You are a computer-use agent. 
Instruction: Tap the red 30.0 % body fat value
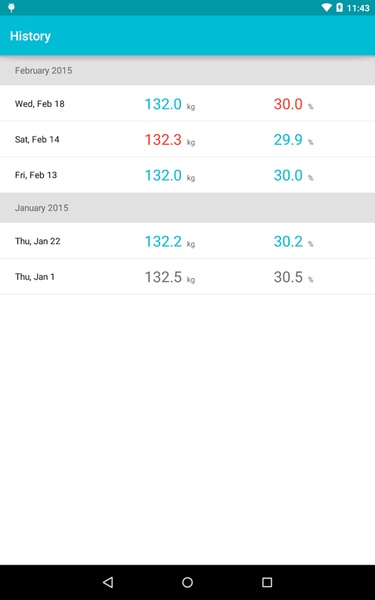point(293,104)
